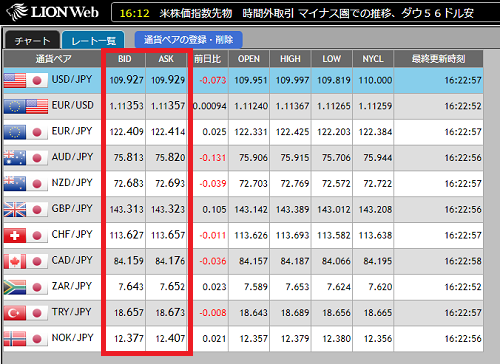Click the UK flag in GBP/JPY row
Viewport: 500px width, 364px height.
(15, 210)
